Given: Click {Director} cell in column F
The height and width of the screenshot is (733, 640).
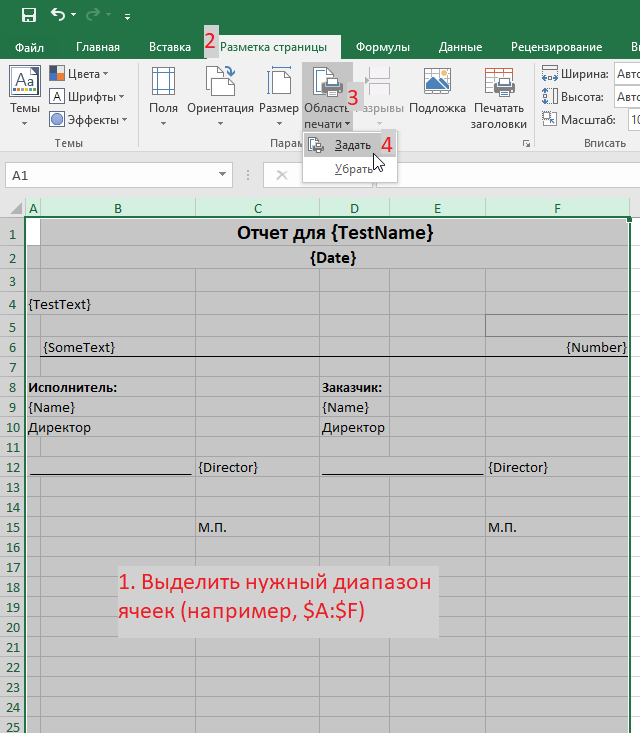Looking at the screenshot, I should tap(557, 467).
